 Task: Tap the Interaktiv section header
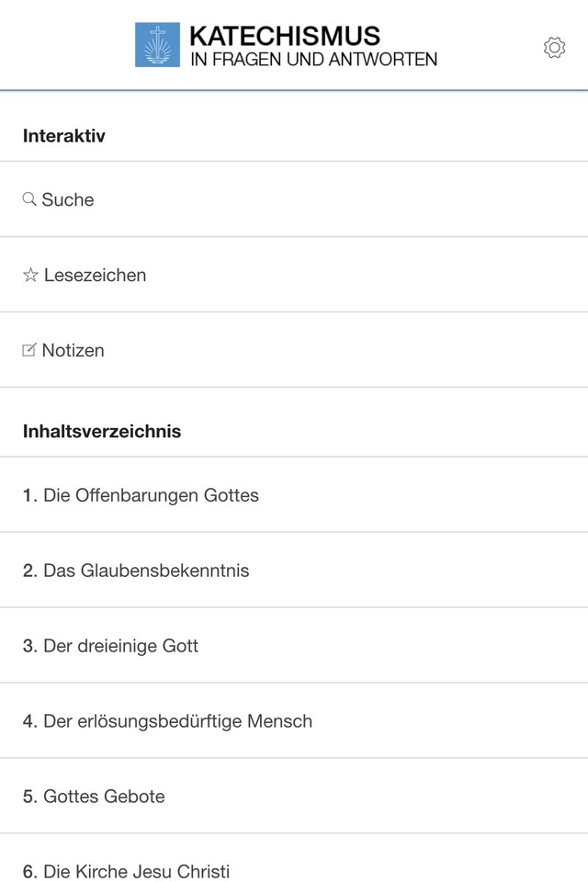(64, 136)
